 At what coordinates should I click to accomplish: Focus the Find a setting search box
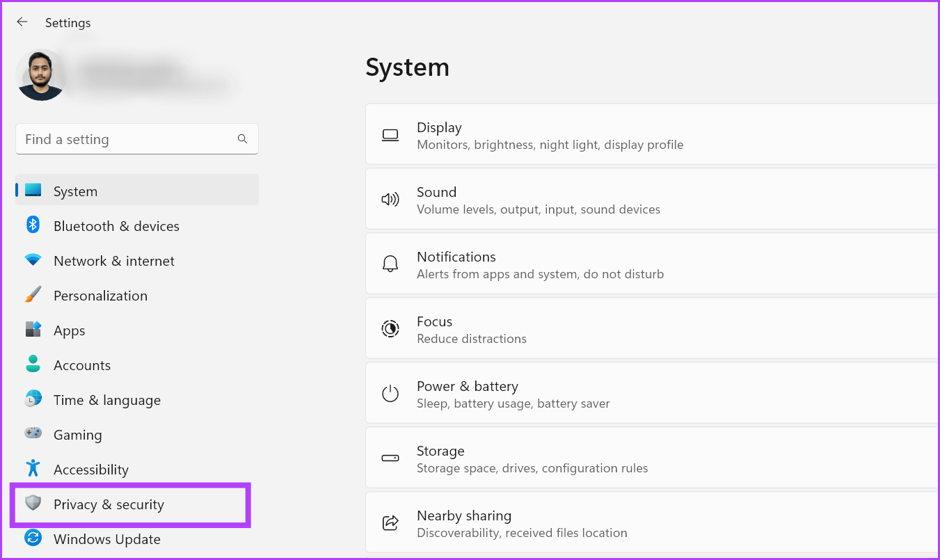(x=137, y=139)
